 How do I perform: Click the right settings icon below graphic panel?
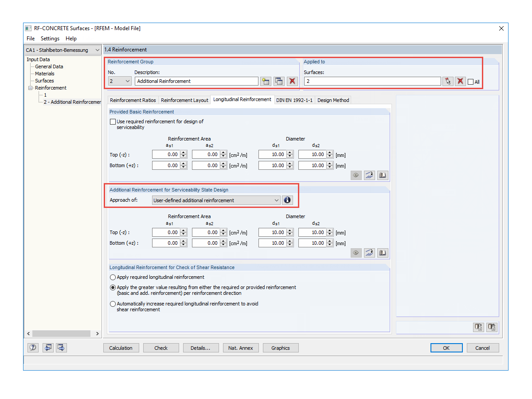pyautogui.click(x=492, y=328)
